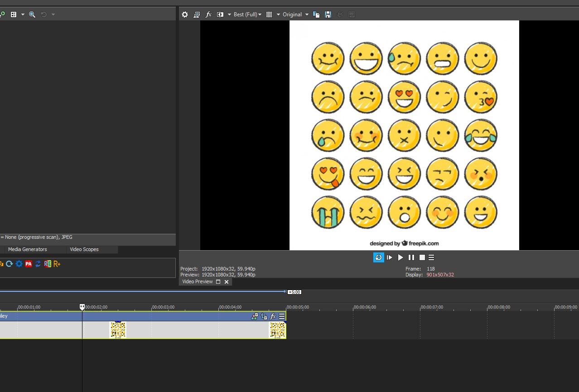
Task: Toggle Split Screen View icon
Action: click(220, 15)
